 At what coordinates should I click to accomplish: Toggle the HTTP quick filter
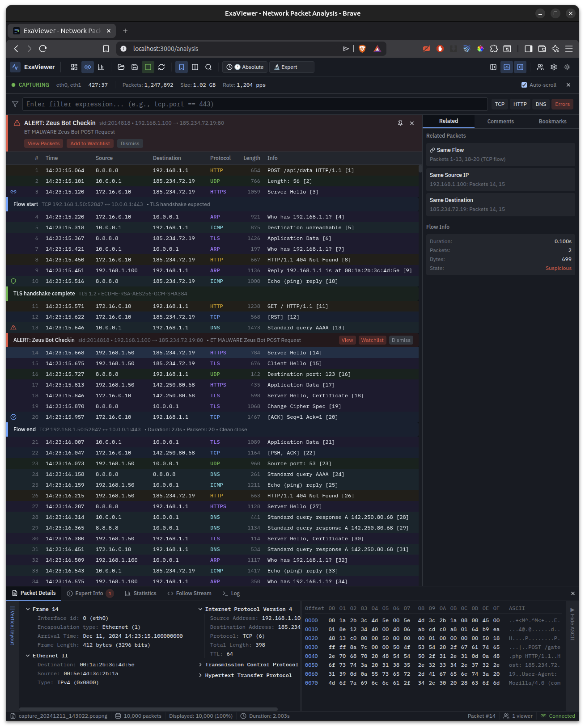click(520, 104)
